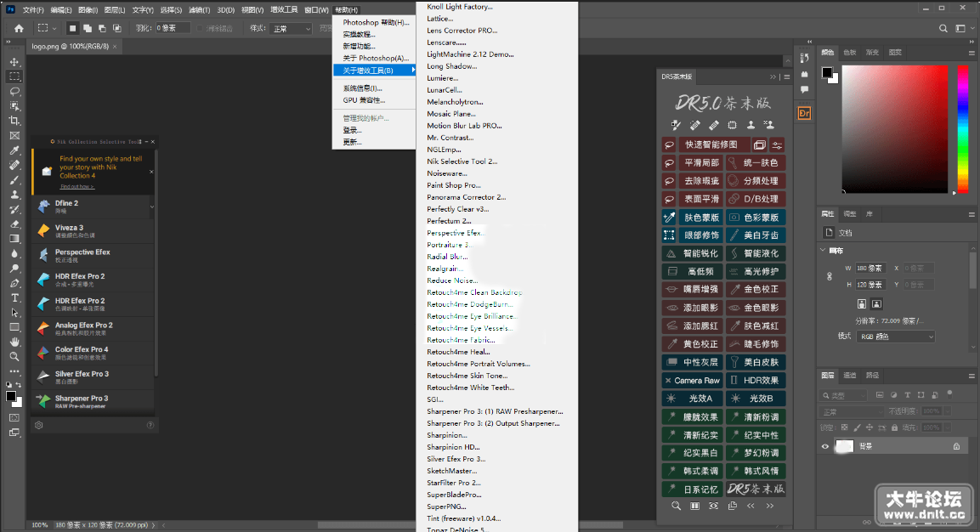
Task: Pick a color in the color field
Action: 894,128
